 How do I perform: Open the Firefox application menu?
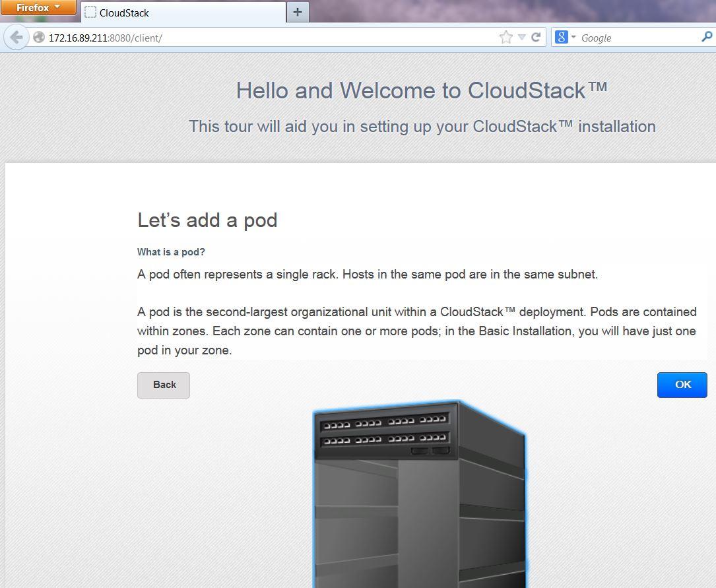[38, 8]
